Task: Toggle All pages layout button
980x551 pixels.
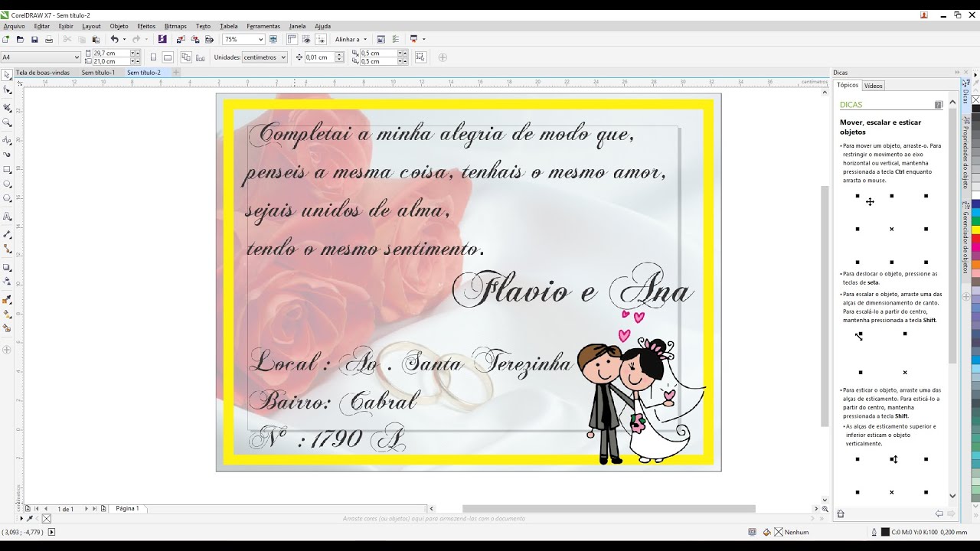Action: (x=186, y=57)
